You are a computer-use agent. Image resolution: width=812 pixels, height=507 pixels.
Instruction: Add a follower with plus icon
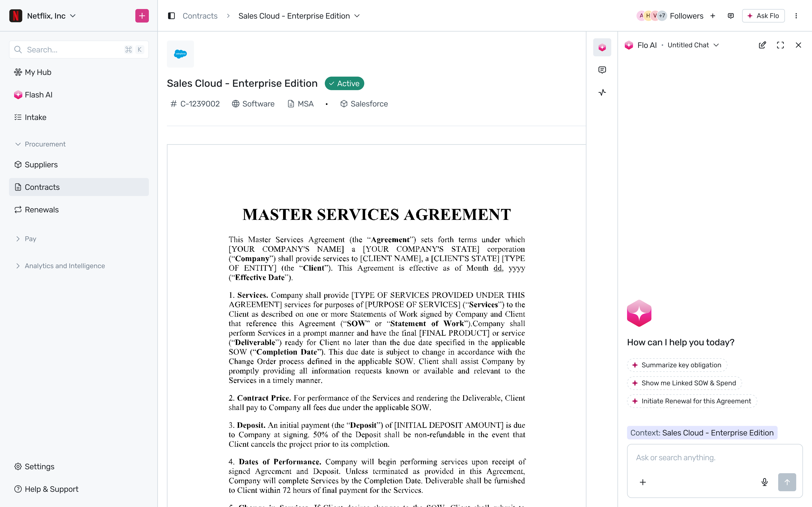pyautogui.click(x=713, y=16)
